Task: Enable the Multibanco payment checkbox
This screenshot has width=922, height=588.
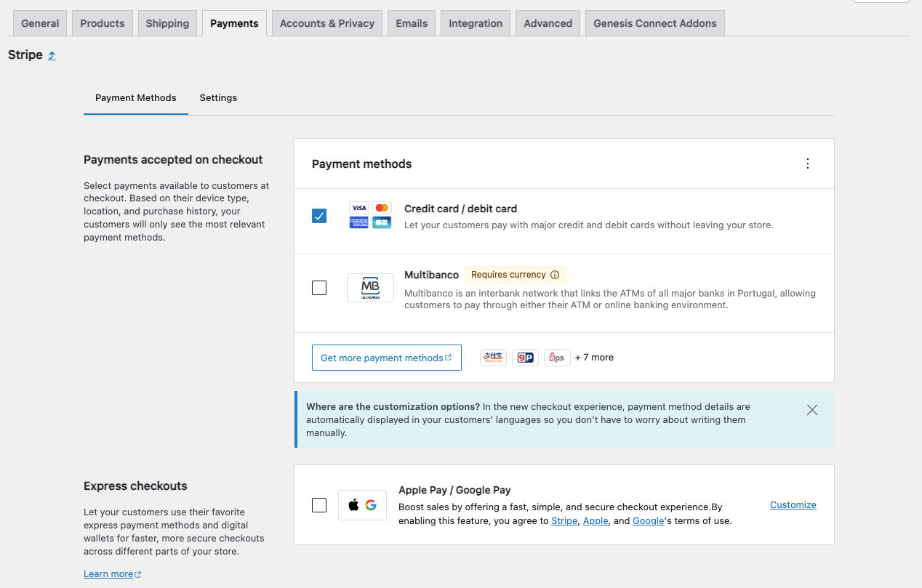Action: click(x=319, y=288)
